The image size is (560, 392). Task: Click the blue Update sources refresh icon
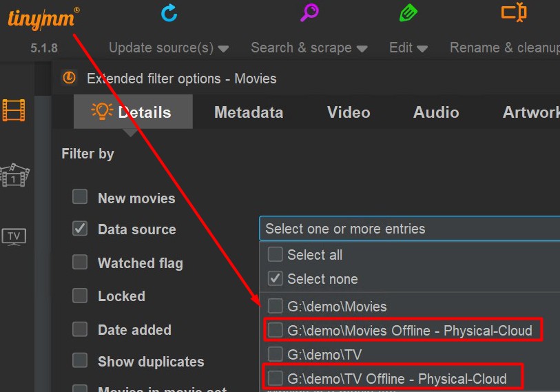[x=169, y=13]
